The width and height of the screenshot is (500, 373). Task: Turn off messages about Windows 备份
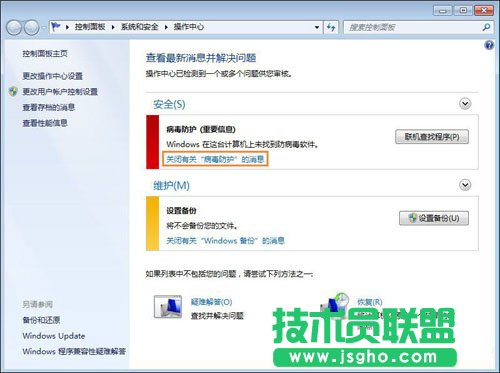[x=225, y=240]
